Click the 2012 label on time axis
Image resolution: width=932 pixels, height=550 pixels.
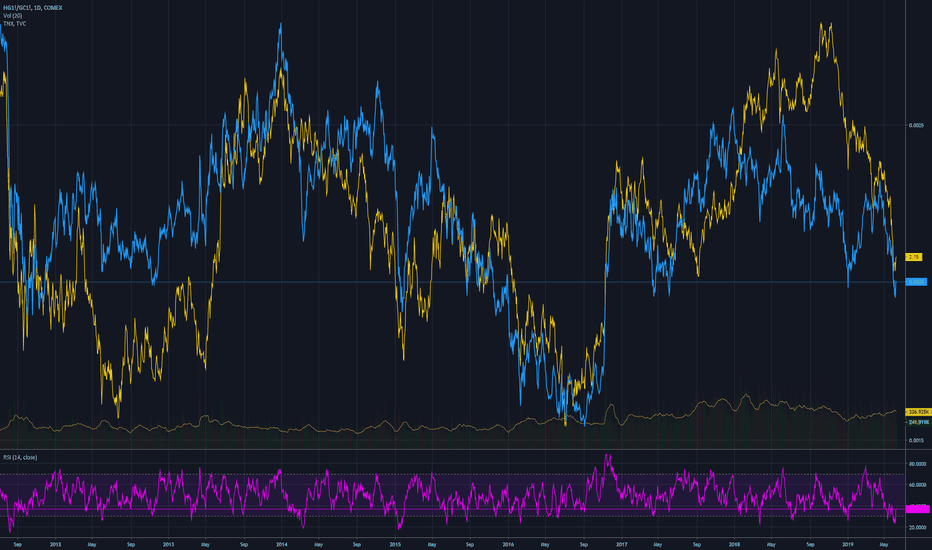(55, 544)
